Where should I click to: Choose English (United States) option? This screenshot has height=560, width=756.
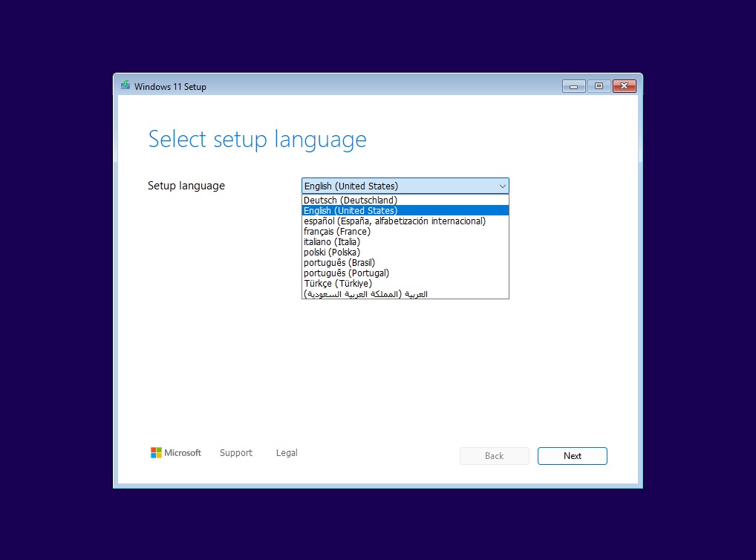click(405, 211)
